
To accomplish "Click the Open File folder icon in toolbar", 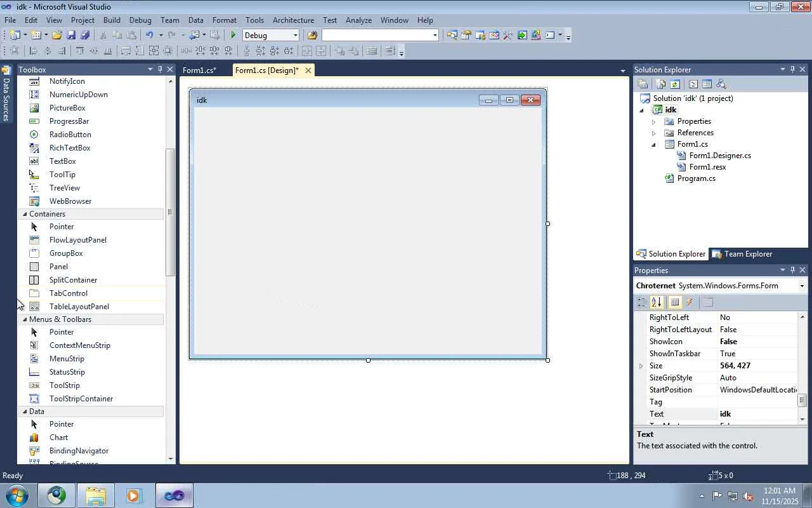I will point(57,36).
